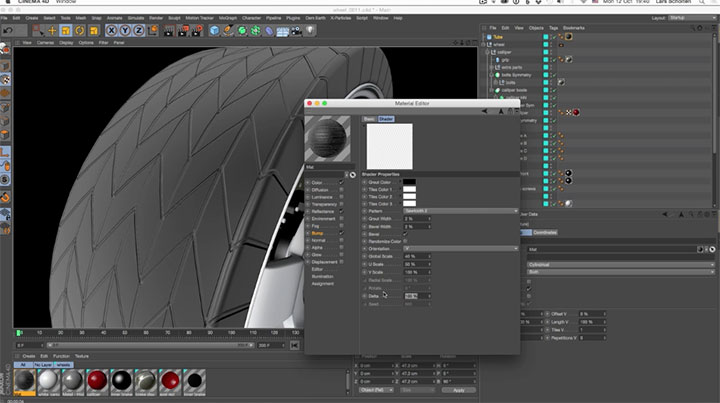Toggle the Y axis lock

coord(125,31)
